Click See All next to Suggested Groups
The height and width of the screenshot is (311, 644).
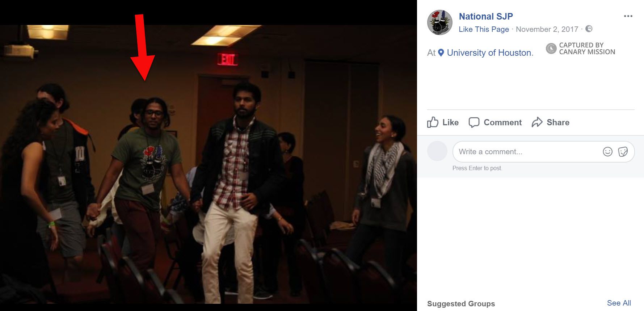[x=619, y=303]
